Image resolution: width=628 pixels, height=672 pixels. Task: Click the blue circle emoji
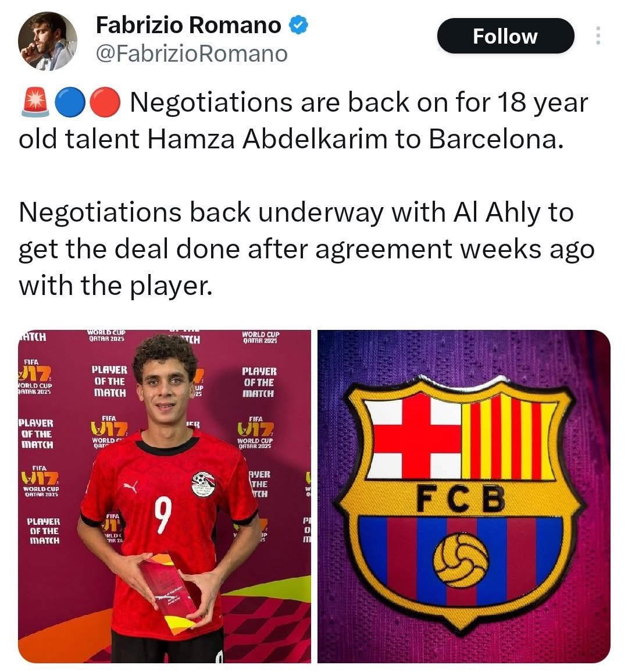[70, 103]
